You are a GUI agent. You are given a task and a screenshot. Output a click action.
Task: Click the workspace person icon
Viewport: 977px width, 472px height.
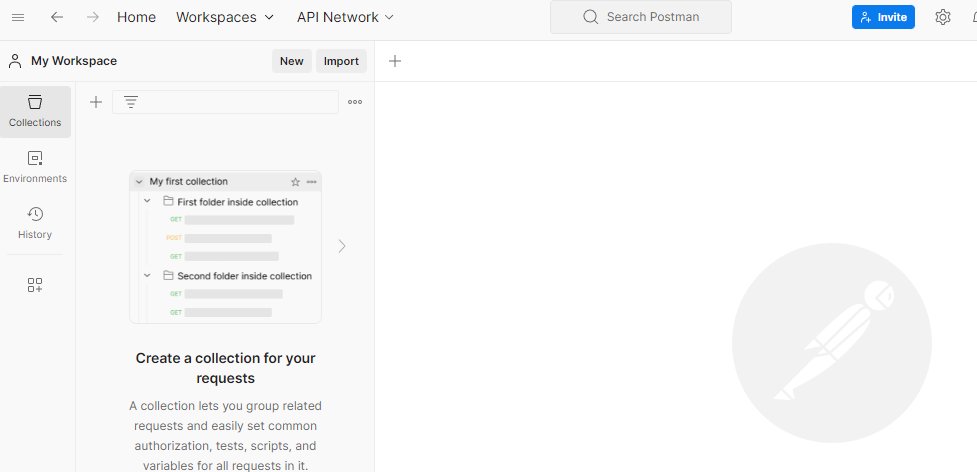click(15, 61)
